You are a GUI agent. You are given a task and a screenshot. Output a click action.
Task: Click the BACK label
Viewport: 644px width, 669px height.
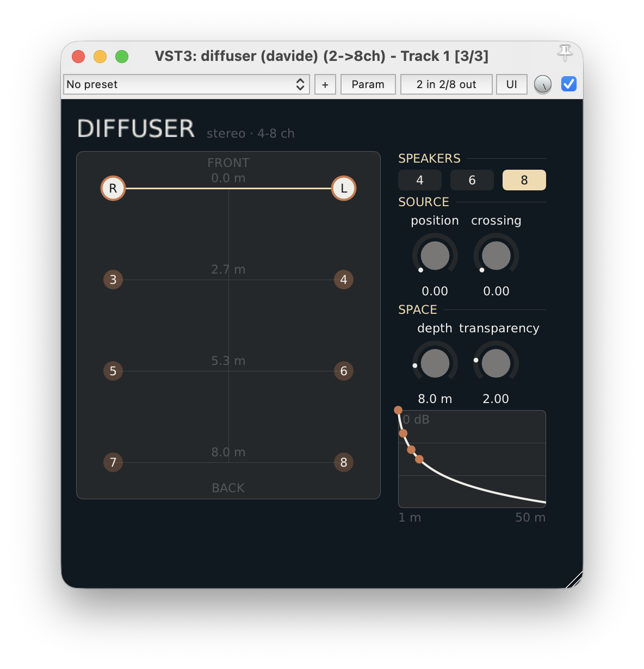click(x=228, y=488)
